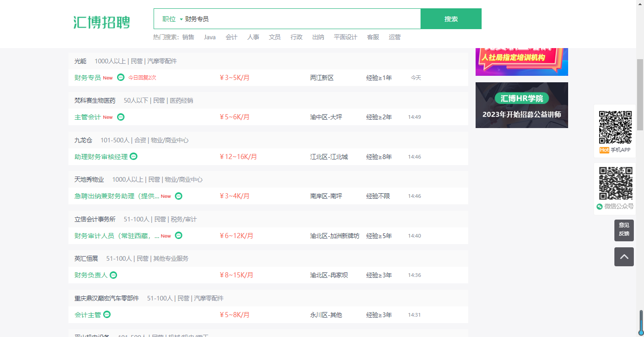Viewport: 644px width, 337px height.
Task: Click location 江北区-江北城
Action: (x=329, y=157)
